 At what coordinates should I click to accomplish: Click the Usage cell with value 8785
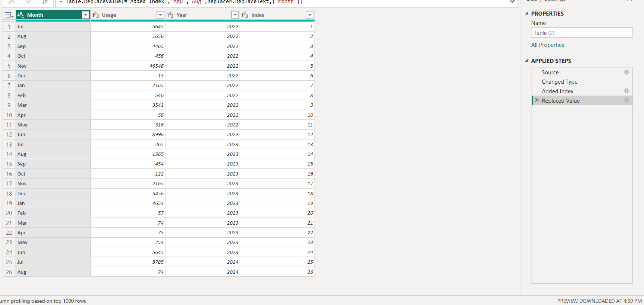coord(128,262)
